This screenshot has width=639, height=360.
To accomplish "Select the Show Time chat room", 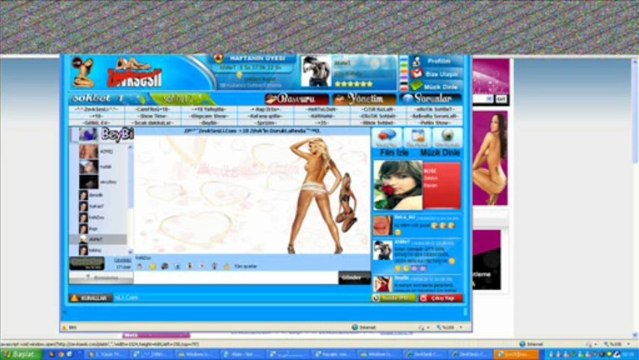I will 153,116.
